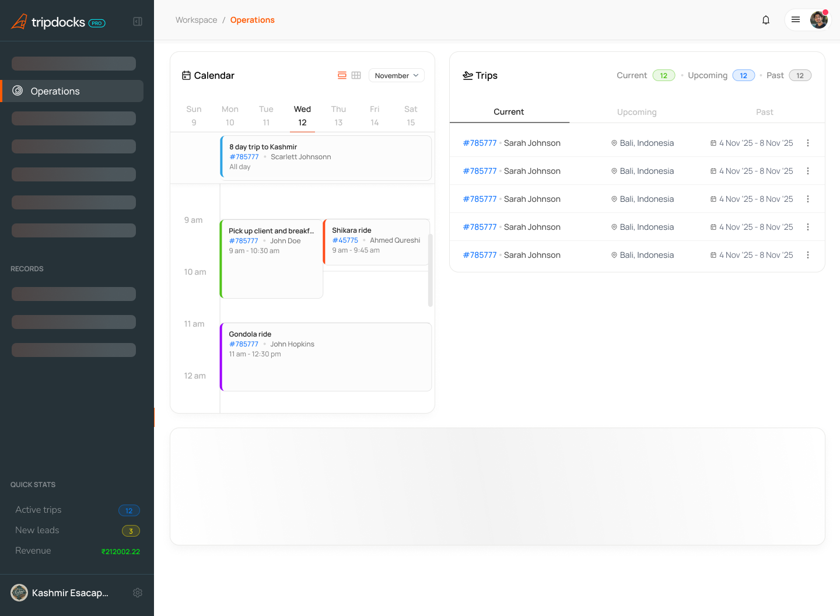This screenshot has height=616, width=840.
Task: Open the November month dropdown
Action: point(396,75)
